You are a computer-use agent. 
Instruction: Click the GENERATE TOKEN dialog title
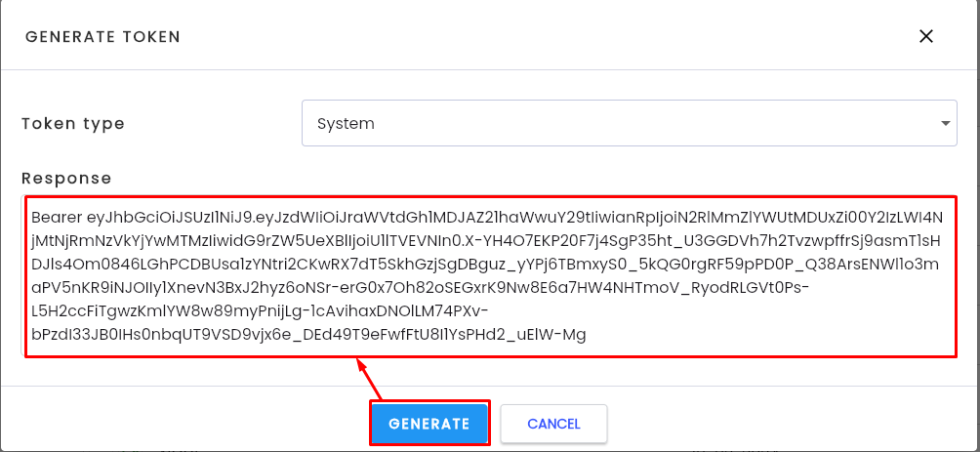coord(102,37)
